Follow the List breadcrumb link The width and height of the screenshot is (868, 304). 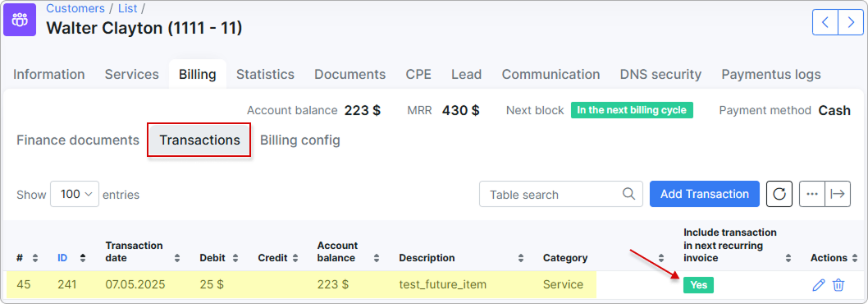[128, 8]
